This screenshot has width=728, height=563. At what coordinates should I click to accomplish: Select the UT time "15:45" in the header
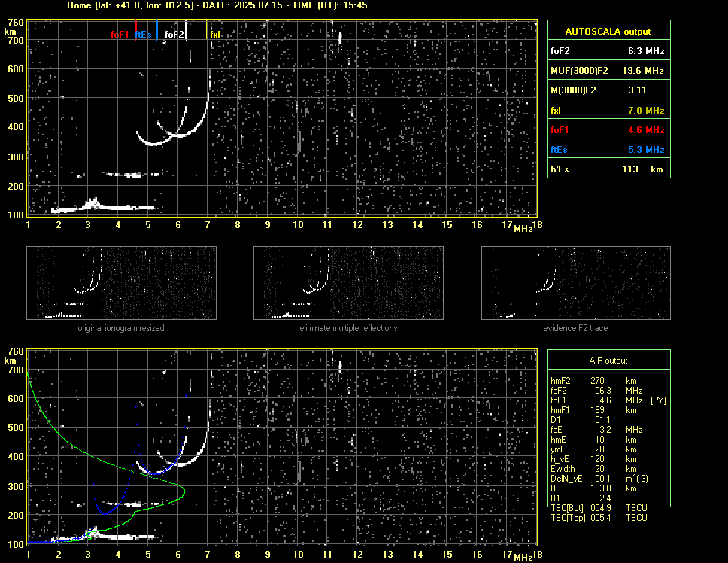point(355,5)
